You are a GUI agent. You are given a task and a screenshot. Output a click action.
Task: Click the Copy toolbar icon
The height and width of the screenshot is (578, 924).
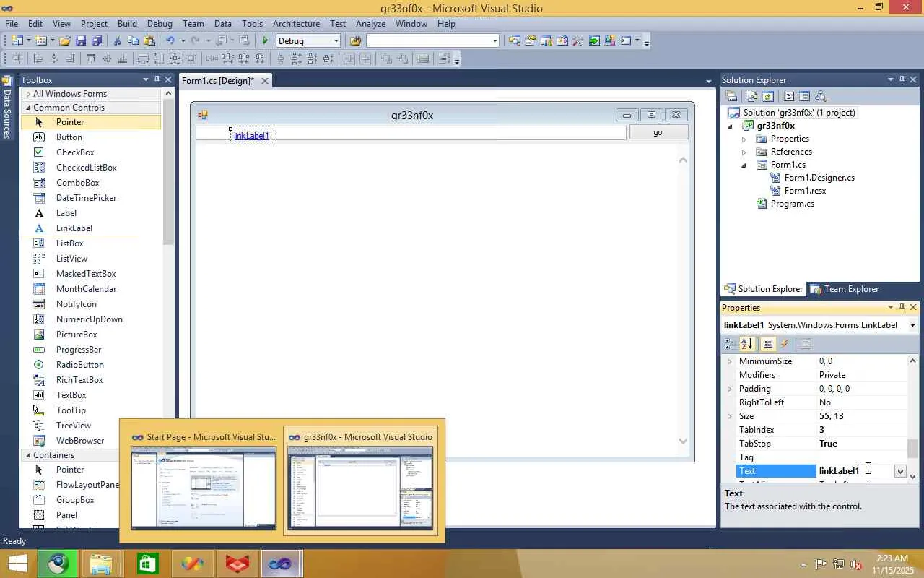[134, 41]
